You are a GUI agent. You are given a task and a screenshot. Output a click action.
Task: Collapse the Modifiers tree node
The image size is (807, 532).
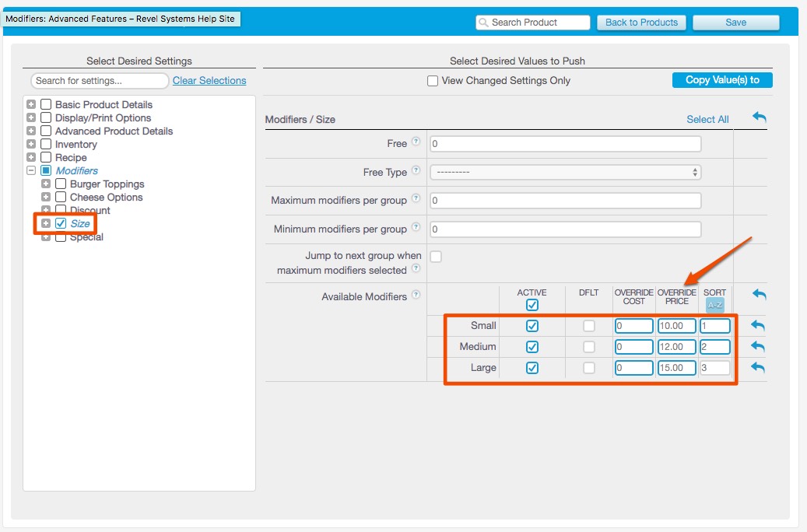coord(32,170)
